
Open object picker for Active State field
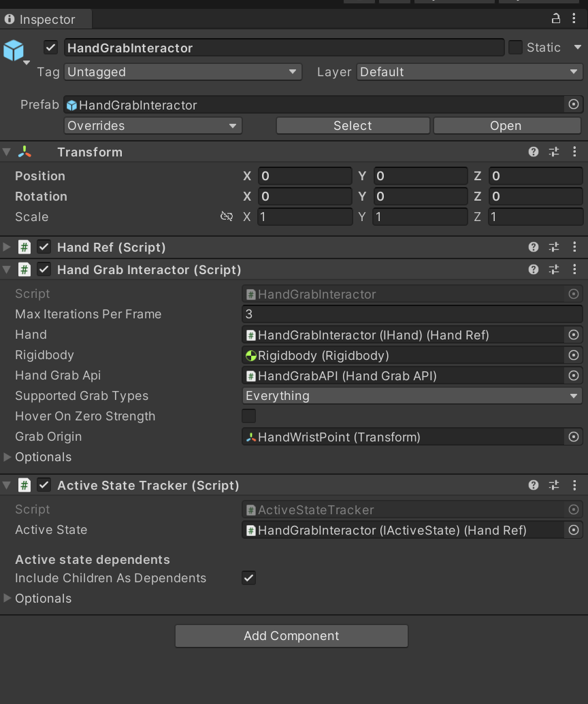coord(574,531)
